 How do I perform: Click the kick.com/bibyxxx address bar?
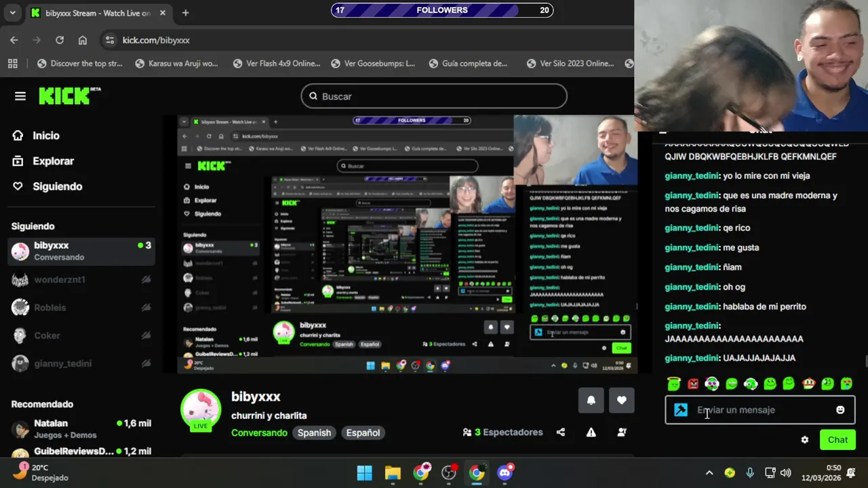click(366, 40)
